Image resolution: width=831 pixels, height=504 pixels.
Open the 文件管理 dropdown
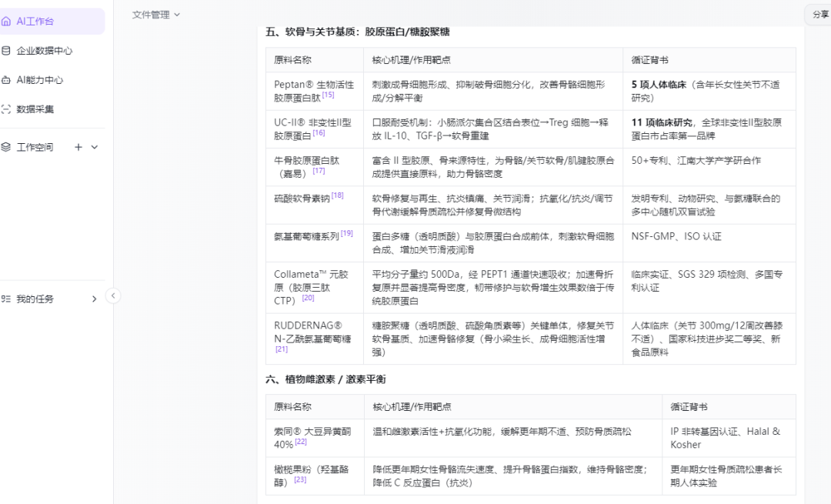click(155, 15)
